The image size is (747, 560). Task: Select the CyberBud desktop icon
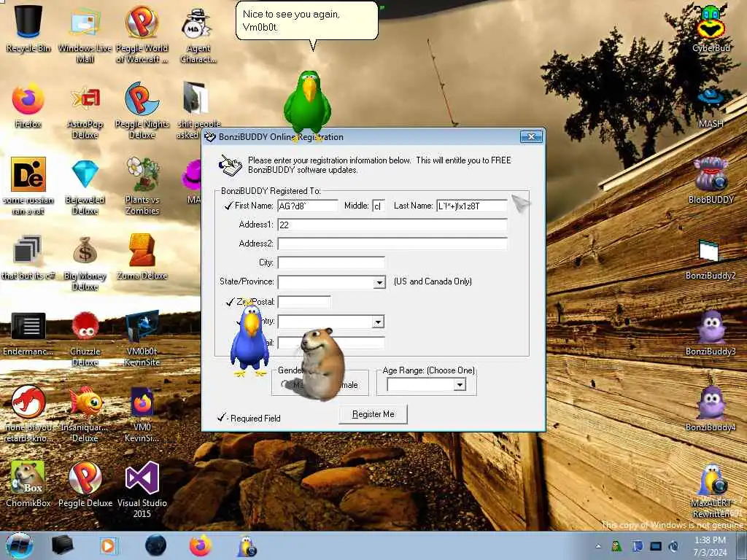click(711, 28)
